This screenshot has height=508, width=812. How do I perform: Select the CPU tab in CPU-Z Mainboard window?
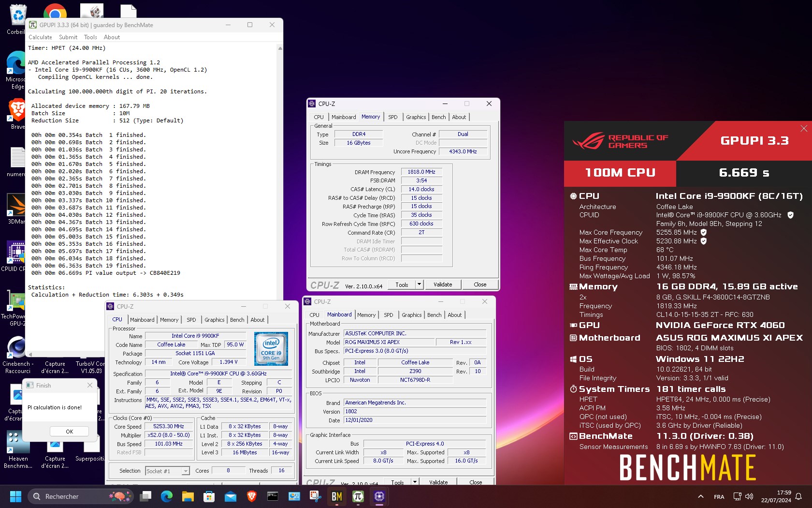pos(315,315)
